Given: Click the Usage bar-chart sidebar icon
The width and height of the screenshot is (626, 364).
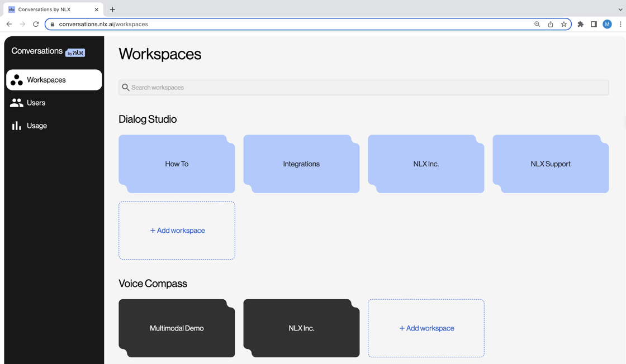Looking at the screenshot, I should coord(16,126).
